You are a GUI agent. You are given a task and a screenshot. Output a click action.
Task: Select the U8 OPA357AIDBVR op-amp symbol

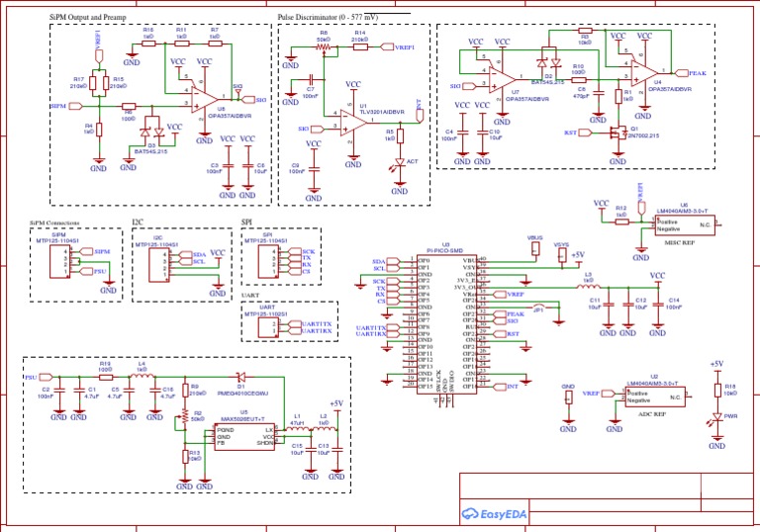click(x=204, y=99)
